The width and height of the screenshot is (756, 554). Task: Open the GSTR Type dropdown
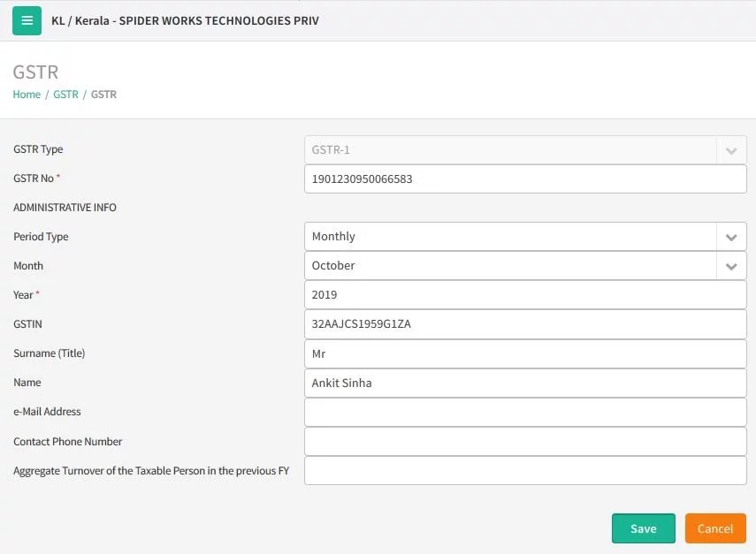(731, 149)
